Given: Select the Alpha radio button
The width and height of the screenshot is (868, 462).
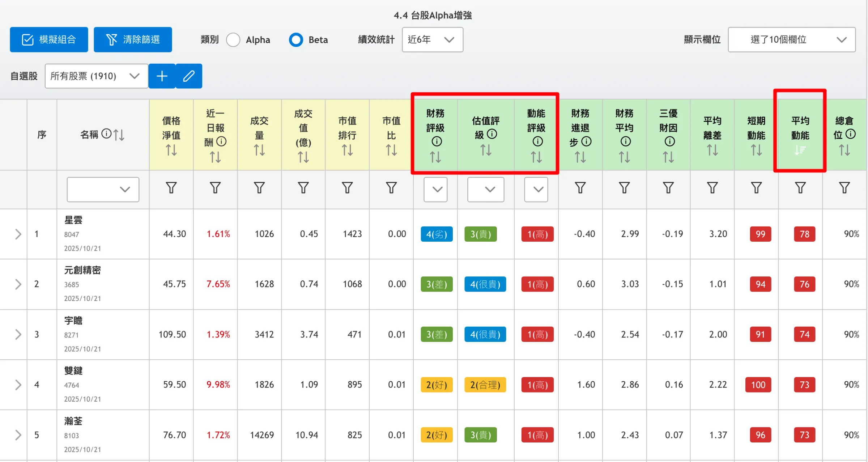Looking at the screenshot, I should click(x=233, y=40).
